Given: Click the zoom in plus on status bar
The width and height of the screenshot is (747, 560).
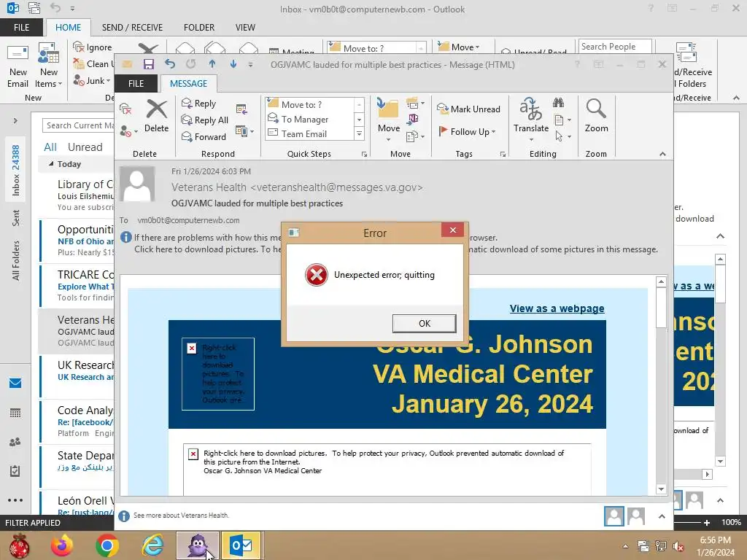Looking at the screenshot, I should coord(707,522).
